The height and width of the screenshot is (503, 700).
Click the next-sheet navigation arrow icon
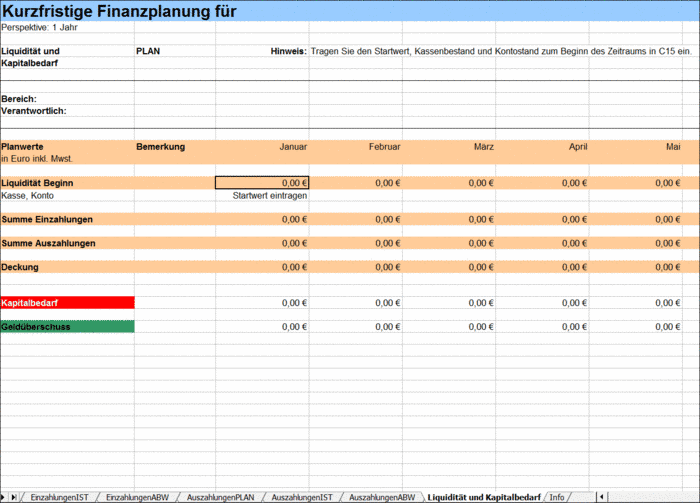(x=3, y=497)
